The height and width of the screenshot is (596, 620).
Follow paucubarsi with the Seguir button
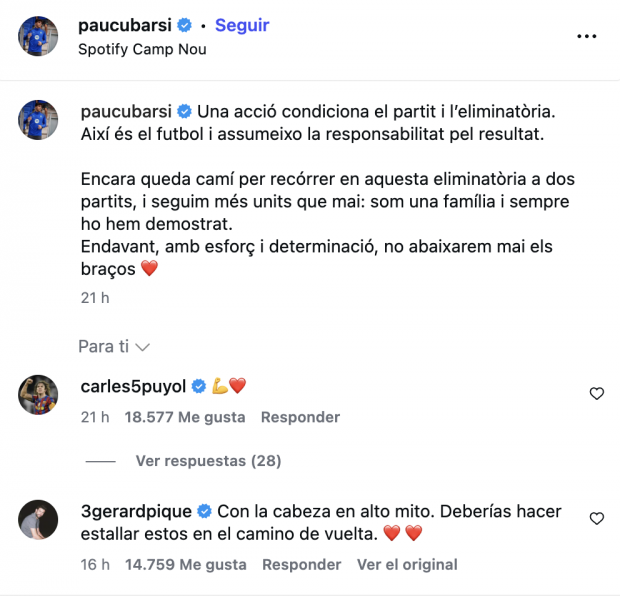[241, 25]
